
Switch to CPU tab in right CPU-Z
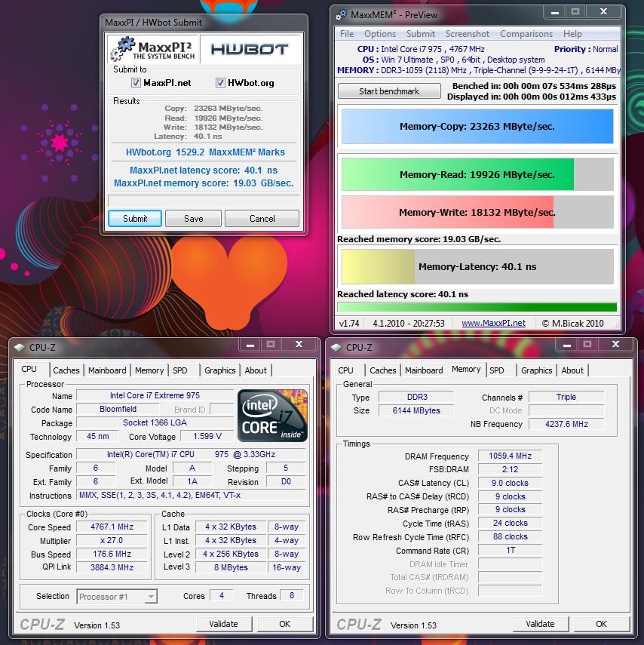346,370
